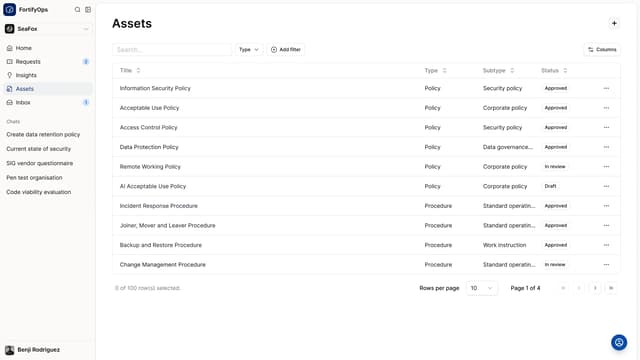Open chat Create data retention policy
Viewport: 640px width, 360px height.
43,134
